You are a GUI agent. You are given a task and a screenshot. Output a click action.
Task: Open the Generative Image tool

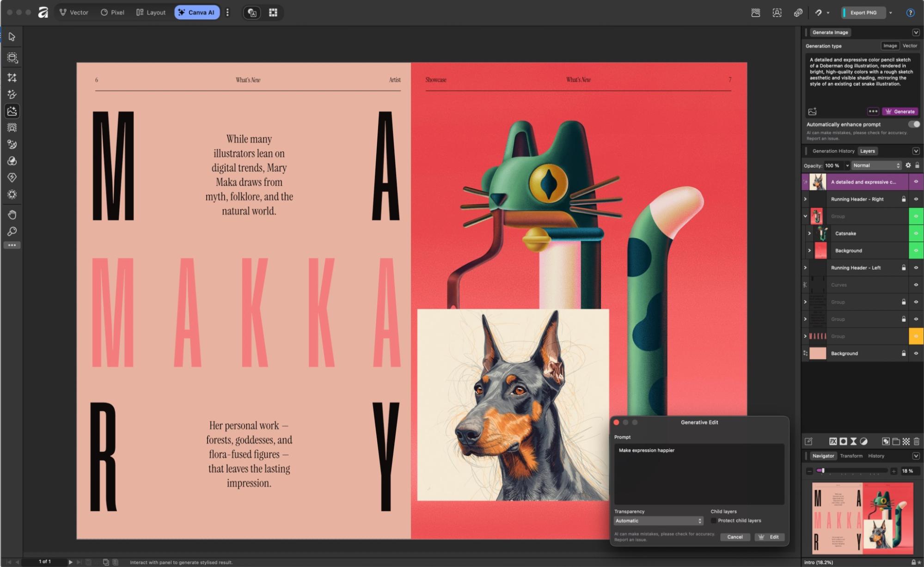12,111
